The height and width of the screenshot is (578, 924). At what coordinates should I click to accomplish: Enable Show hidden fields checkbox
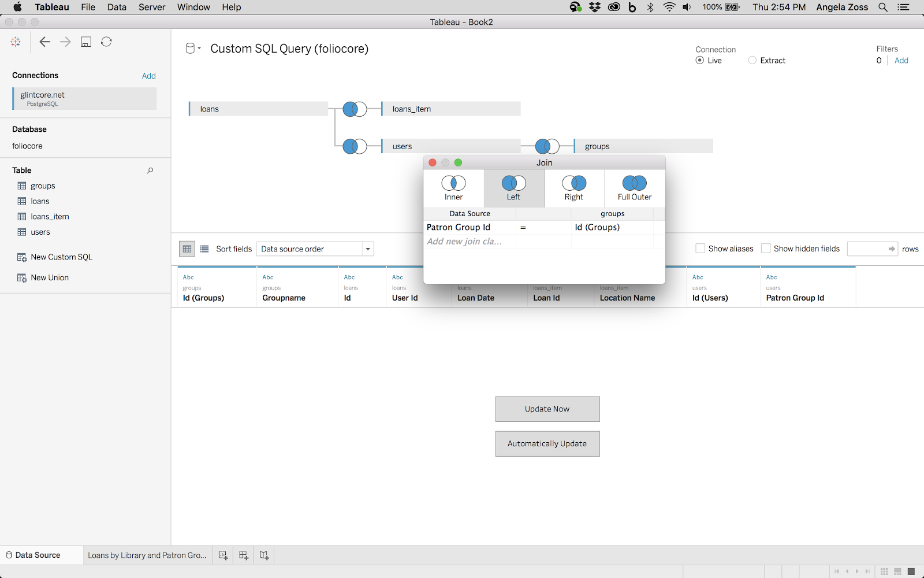pyautogui.click(x=766, y=249)
